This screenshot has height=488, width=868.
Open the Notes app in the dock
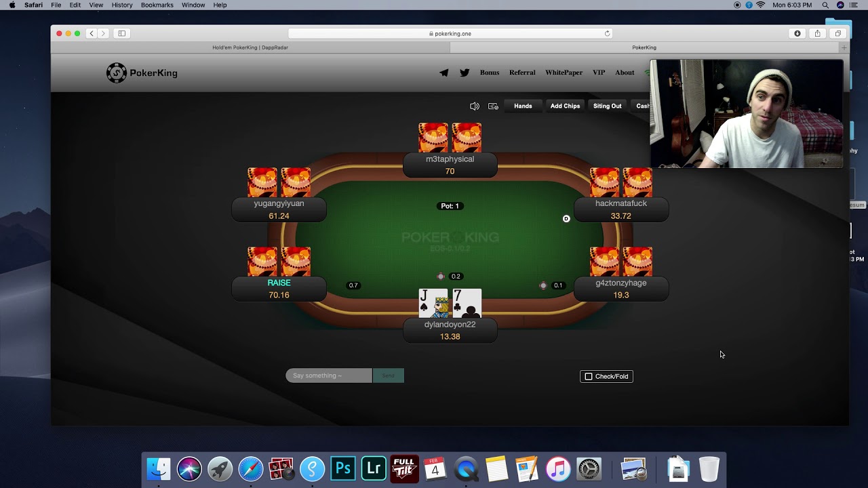point(496,468)
